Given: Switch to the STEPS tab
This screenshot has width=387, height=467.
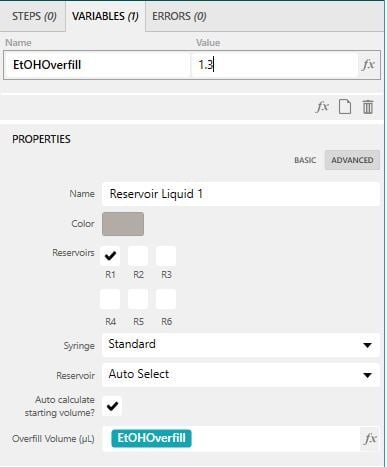Looking at the screenshot, I should point(34,16).
